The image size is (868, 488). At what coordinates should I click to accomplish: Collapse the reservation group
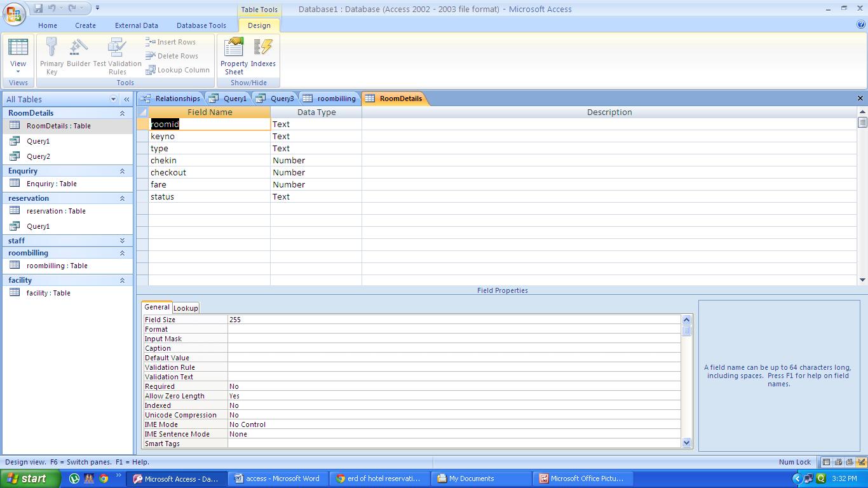(122, 198)
